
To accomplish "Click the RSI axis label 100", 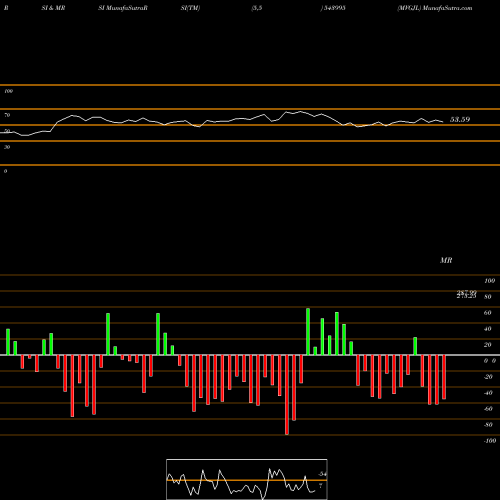I will 8,91.
